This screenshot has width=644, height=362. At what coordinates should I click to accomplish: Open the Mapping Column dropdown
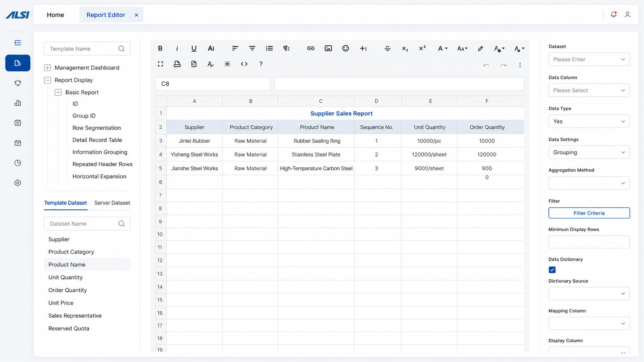(589, 324)
